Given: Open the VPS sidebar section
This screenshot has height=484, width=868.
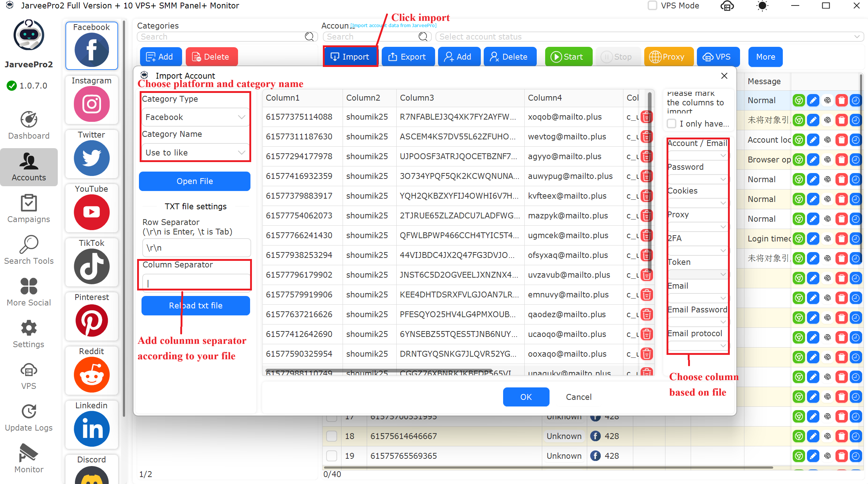Looking at the screenshot, I should (x=29, y=376).
